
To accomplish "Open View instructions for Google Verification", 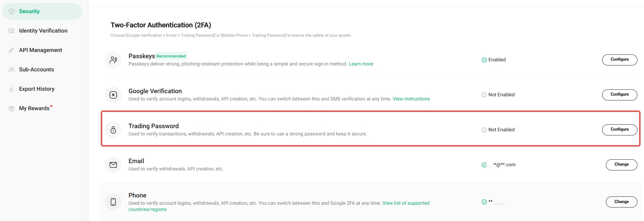I will [411, 99].
